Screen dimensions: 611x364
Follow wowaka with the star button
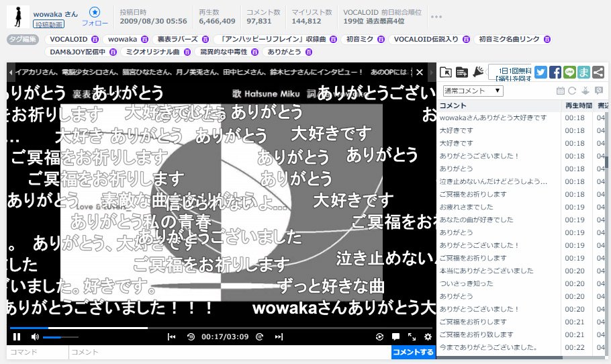94,13
